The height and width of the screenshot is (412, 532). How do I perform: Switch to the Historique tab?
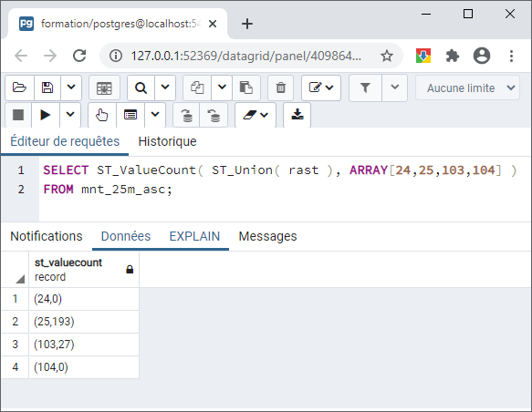tap(167, 141)
